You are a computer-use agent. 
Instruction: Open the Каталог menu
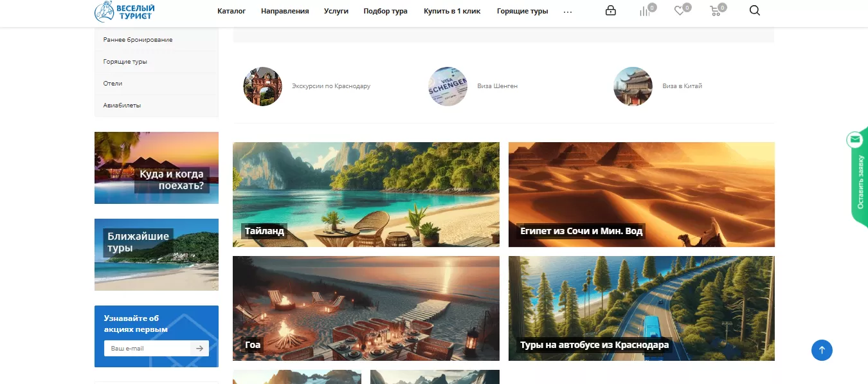(231, 11)
